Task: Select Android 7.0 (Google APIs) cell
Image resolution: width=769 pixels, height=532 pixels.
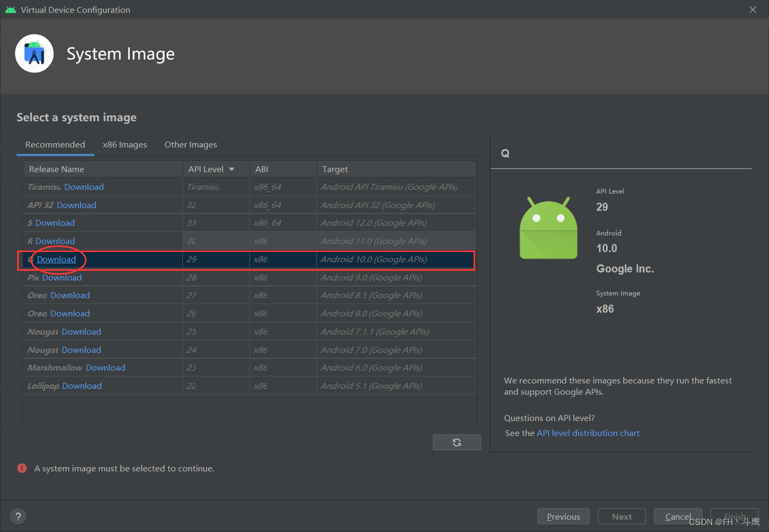Action: (396, 350)
